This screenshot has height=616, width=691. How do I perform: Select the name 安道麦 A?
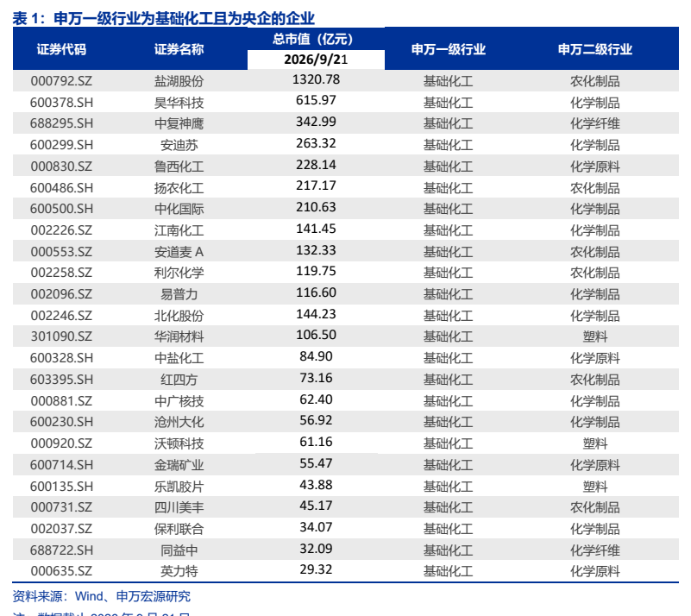tap(179, 252)
